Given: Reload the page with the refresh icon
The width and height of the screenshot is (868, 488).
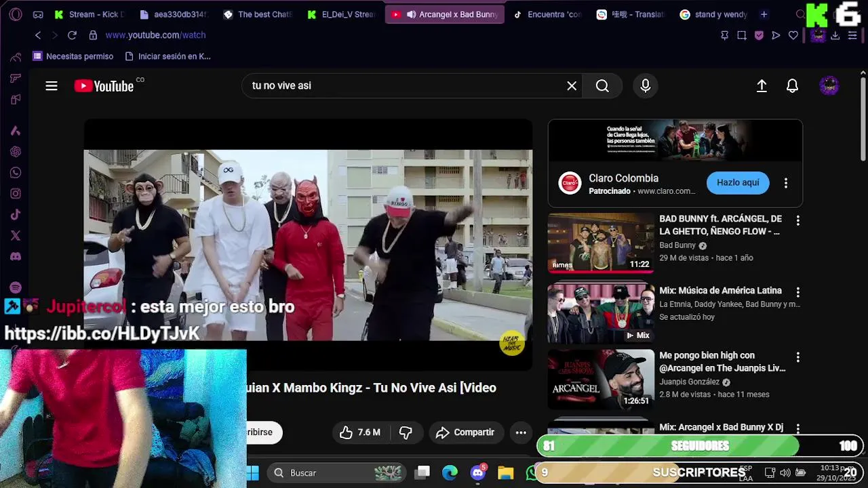Looking at the screenshot, I should (x=72, y=35).
